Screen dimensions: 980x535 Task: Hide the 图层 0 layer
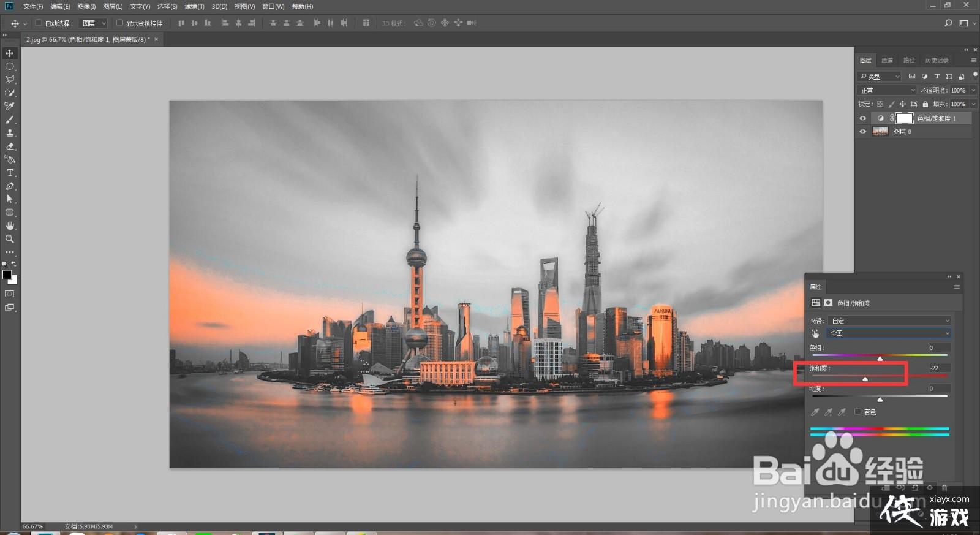pyautogui.click(x=863, y=132)
